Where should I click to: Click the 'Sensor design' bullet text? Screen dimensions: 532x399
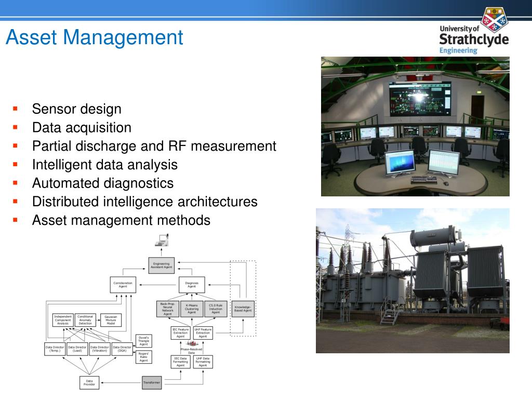tap(77, 109)
